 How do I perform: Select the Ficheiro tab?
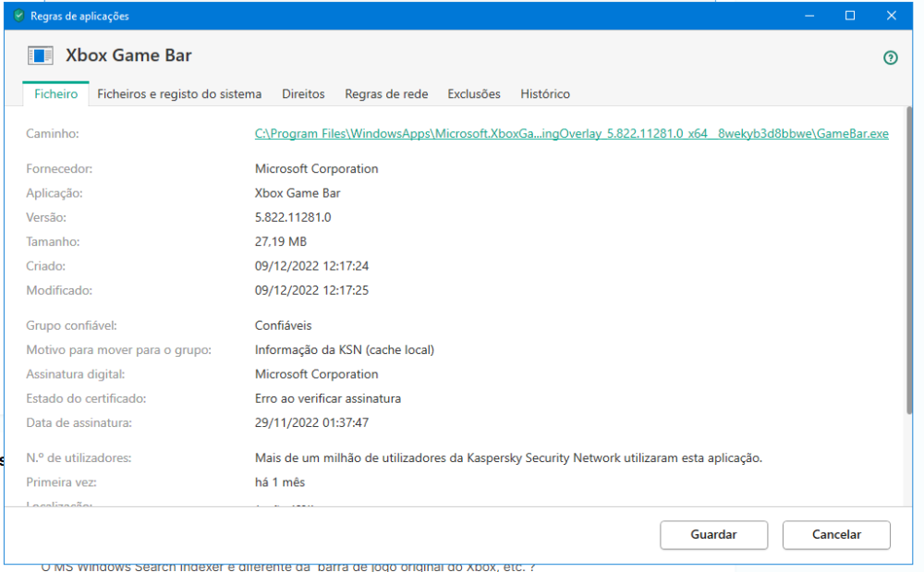56,93
